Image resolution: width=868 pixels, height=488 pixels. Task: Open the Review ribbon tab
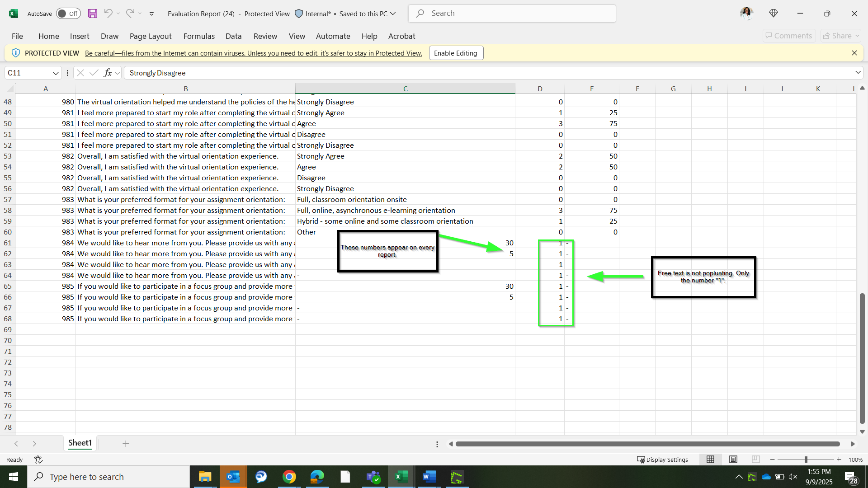tap(265, 36)
